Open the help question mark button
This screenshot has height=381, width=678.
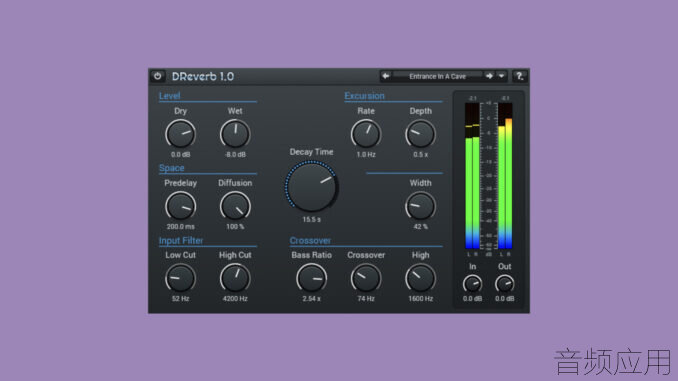pos(519,76)
